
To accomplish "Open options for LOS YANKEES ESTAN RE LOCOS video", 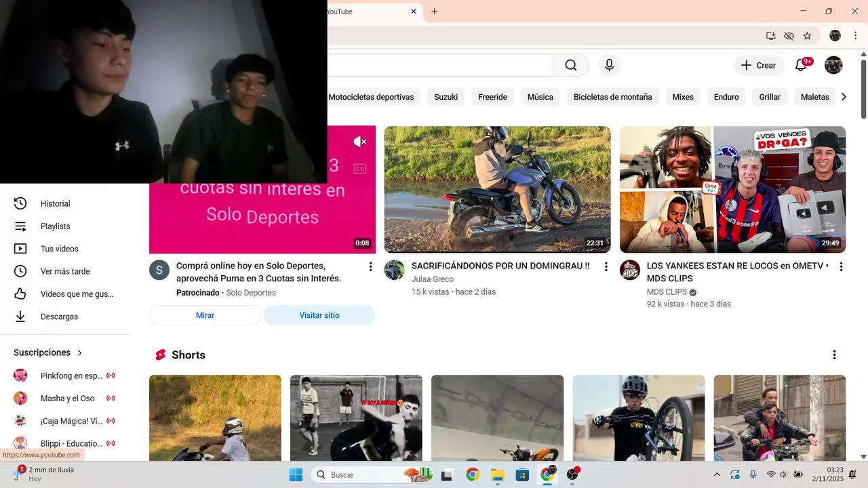I will 841,267.
